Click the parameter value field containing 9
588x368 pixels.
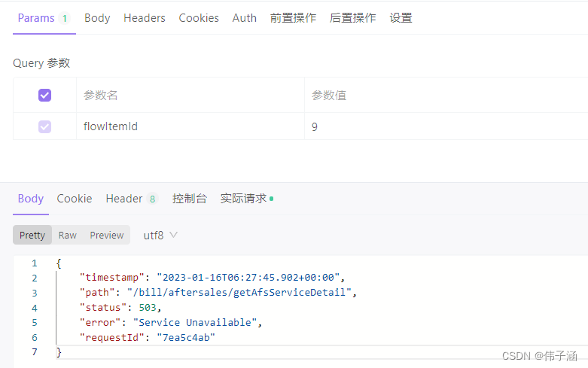pyautogui.click(x=444, y=126)
